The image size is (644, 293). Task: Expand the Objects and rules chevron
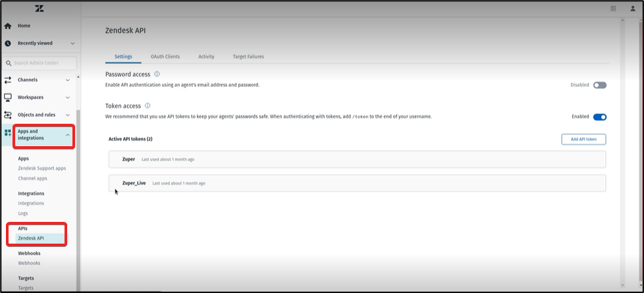tap(68, 115)
